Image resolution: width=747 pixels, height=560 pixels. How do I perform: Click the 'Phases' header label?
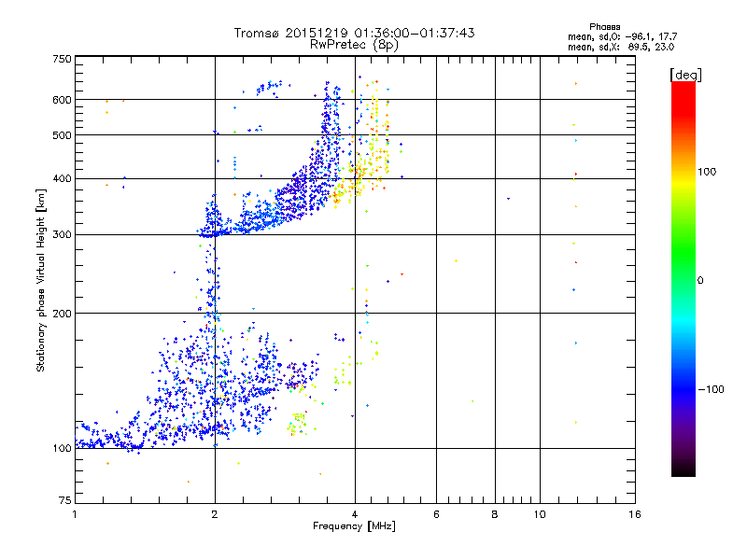[604, 27]
